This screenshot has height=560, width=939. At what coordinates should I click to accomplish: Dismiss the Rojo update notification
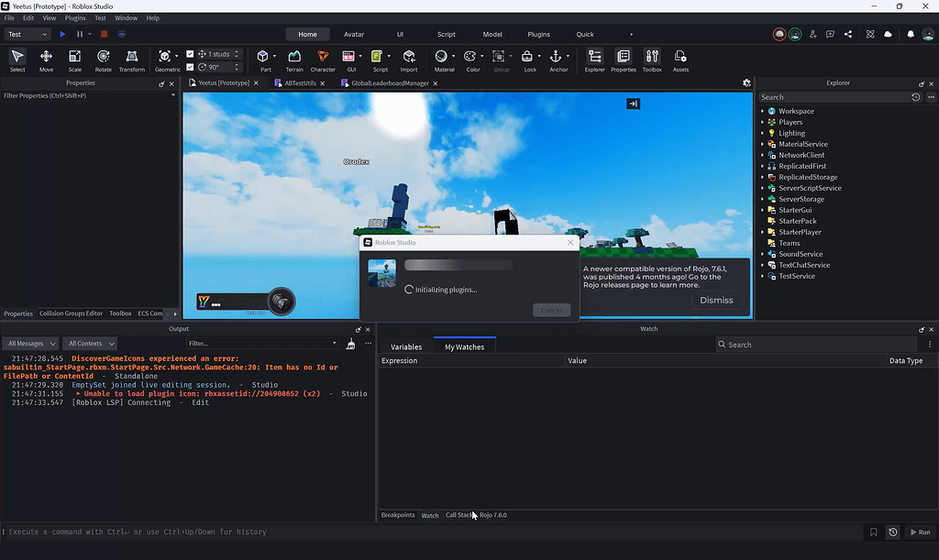[x=716, y=301]
